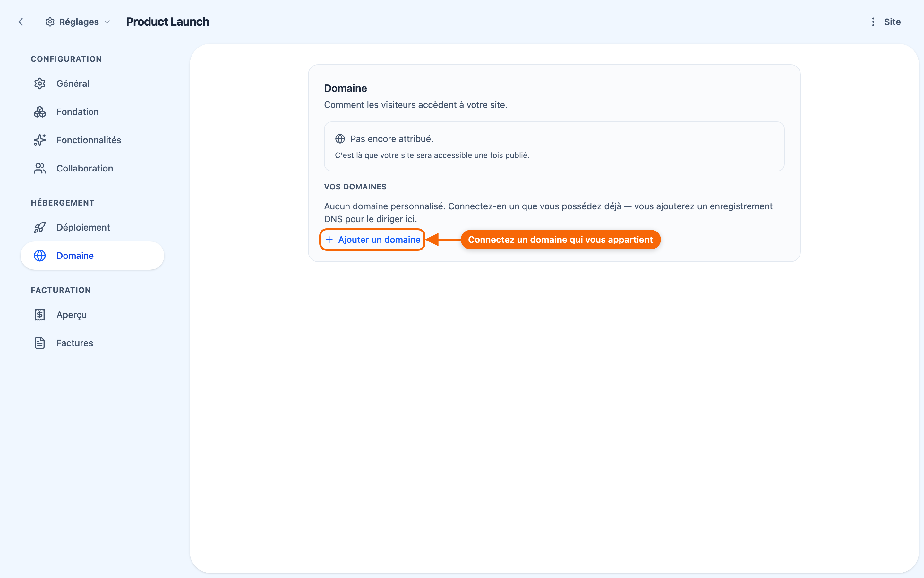The image size is (924, 578).
Task: Click the back arrow icon
Action: (21, 22)
